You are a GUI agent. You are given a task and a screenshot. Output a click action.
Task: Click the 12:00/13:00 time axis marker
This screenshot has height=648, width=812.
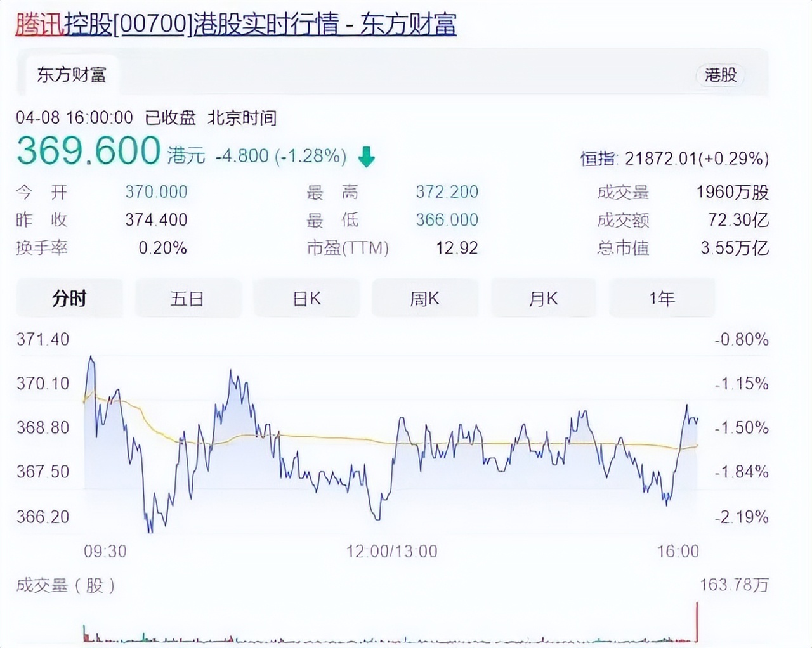click(x=391, y=551)
